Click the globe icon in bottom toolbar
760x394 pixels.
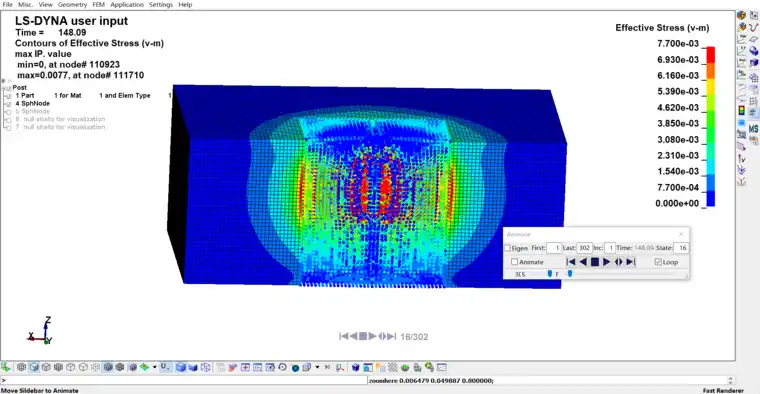point(295,368)
